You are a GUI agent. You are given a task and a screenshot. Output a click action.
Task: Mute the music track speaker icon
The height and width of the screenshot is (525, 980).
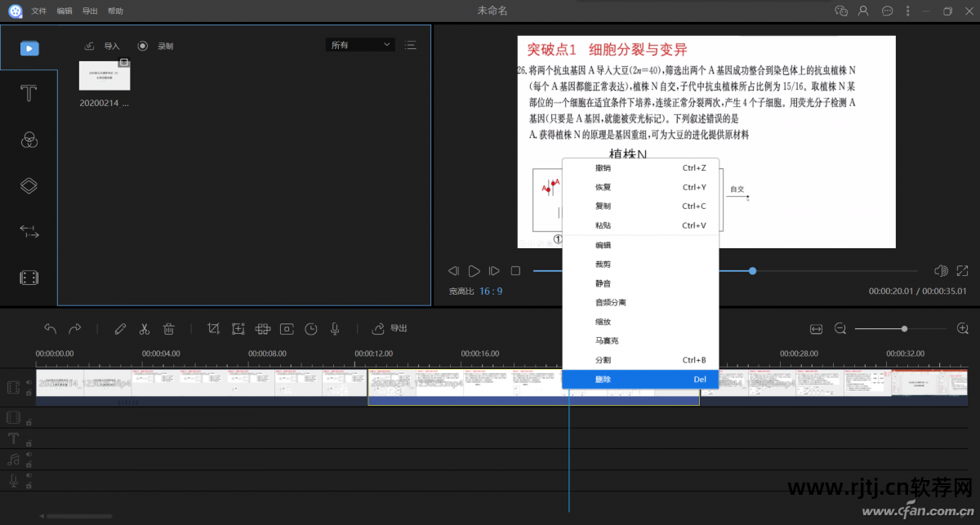(29, 455)
